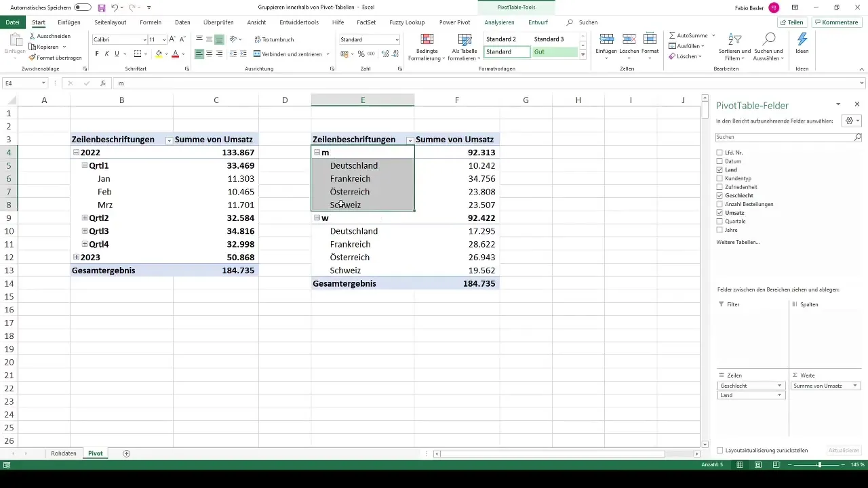The width and height of the screenshot is (868, 488).
Task: Open the font color picker
Action: coord(184,54)
